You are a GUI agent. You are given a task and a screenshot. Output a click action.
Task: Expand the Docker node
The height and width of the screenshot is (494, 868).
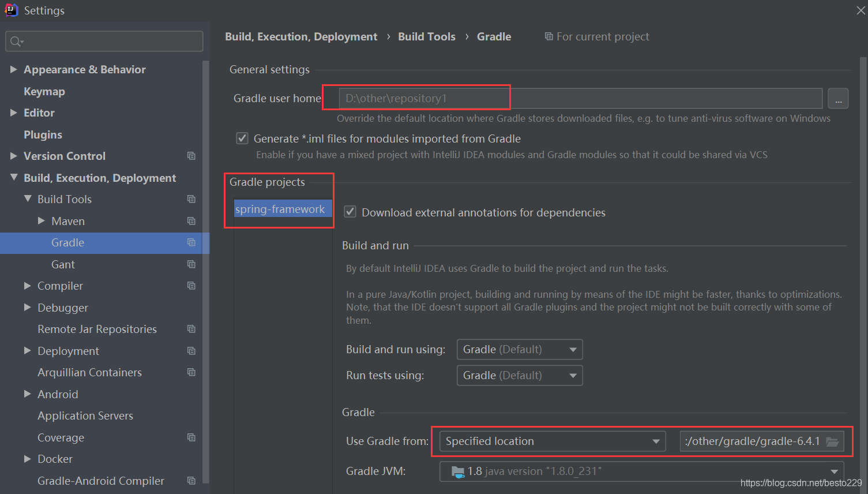pyautogui.click(x=28, y=459)
